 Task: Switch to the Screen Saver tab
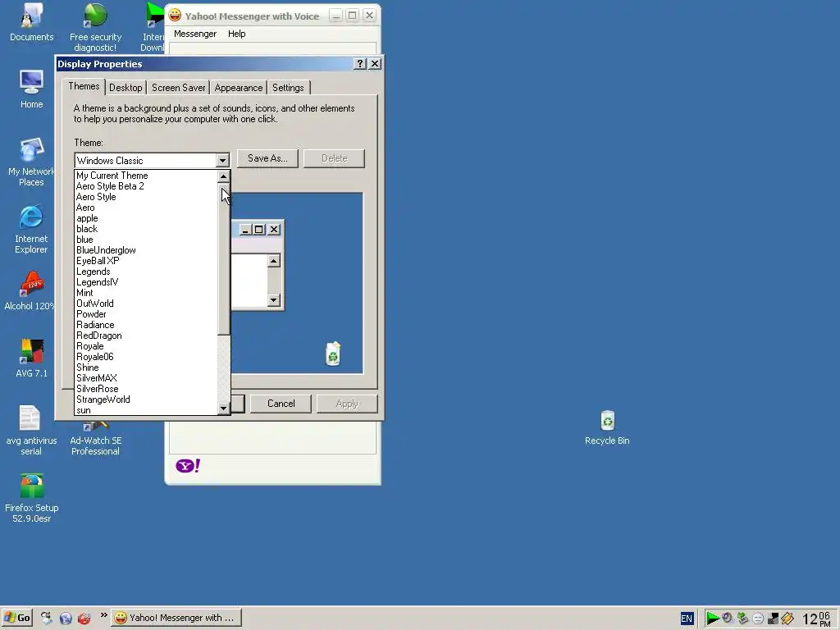click(x=178, y=88)
